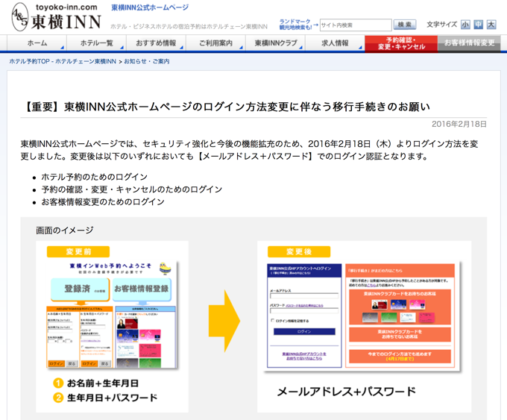
Task: Click the 文字サイズ label
Action: [x=441, y=25]
